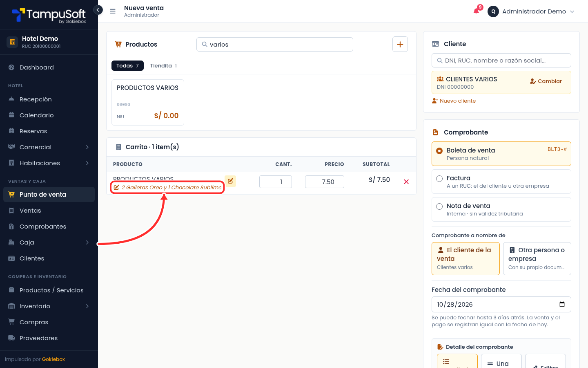The image size is (588, 368).
Task: Open Proveedores in the sidebar
Action: [49, 338]
